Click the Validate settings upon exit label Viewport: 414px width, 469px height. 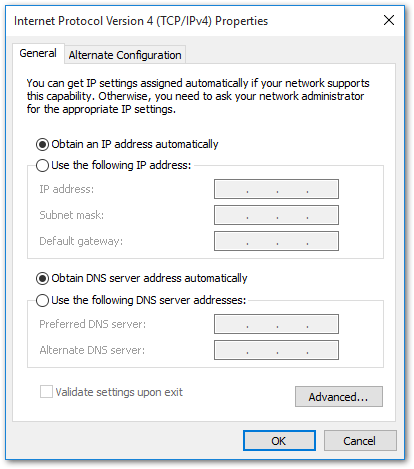(119, 392)
